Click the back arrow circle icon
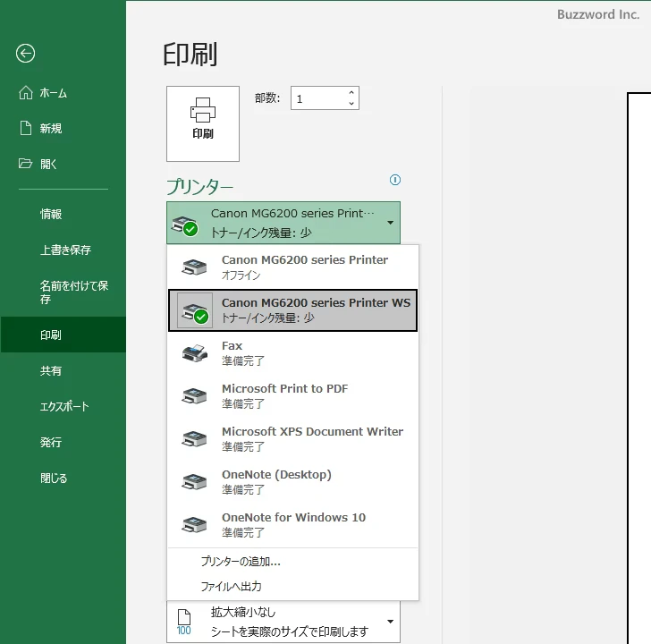The width and height of the screenshot is (651, 644). 25,53
